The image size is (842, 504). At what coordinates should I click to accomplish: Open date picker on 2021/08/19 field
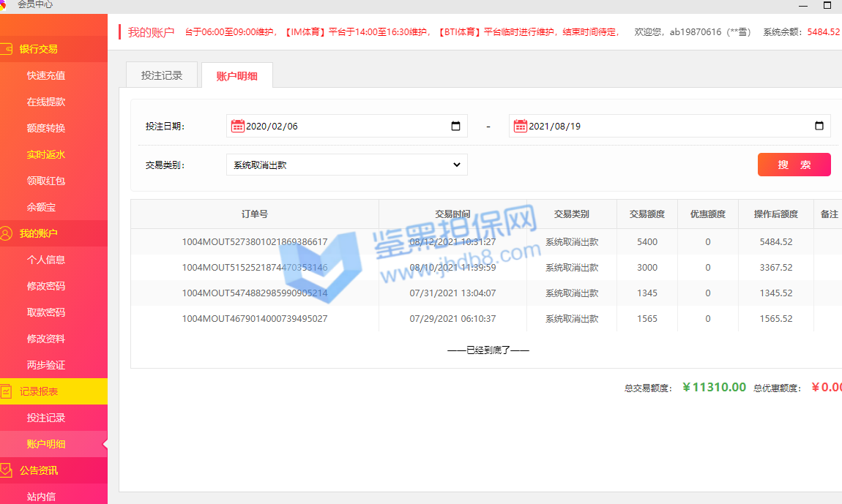pyautogui.click(x=819, y=126)
